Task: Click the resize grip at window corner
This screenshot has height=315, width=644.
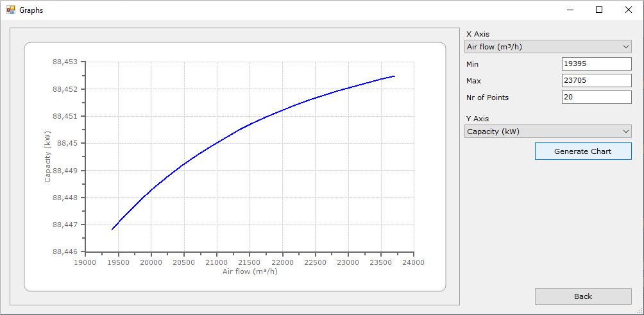Action: (639, 311)
